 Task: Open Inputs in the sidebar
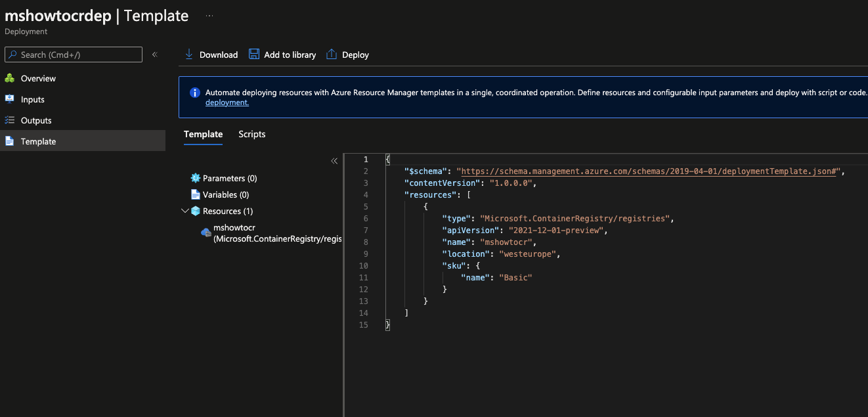tap(33, 99)
